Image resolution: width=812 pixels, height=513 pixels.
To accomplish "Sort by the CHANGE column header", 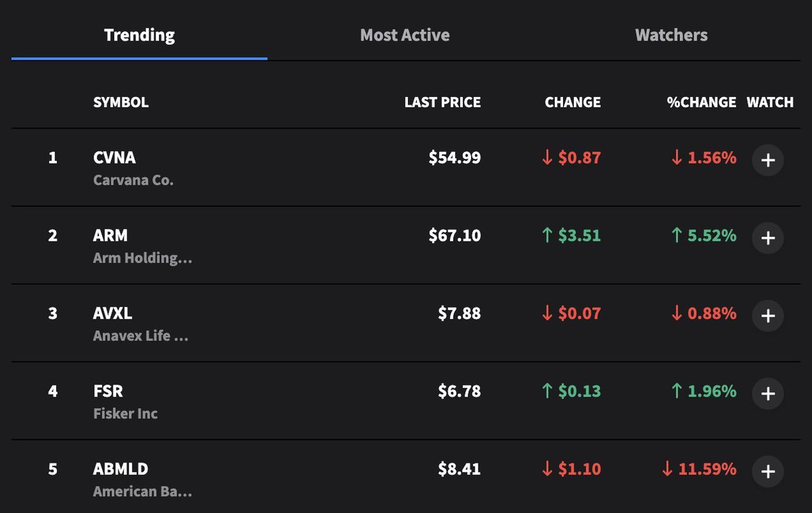I will point(572,102).
